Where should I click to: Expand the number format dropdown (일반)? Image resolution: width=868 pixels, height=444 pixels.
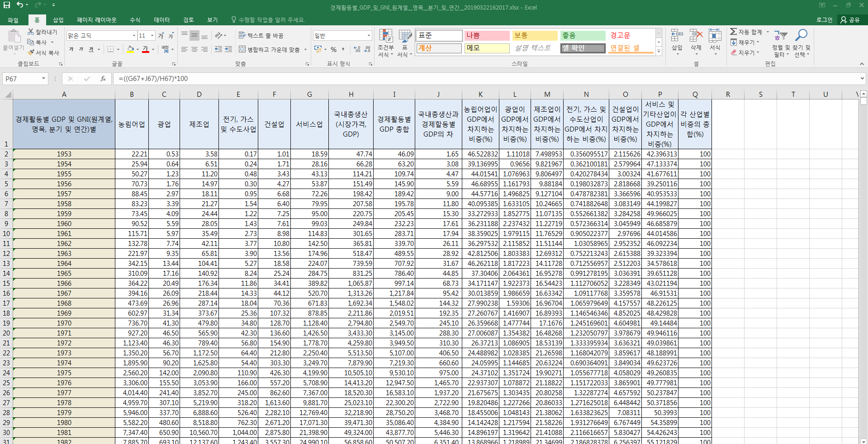point(369,35)
